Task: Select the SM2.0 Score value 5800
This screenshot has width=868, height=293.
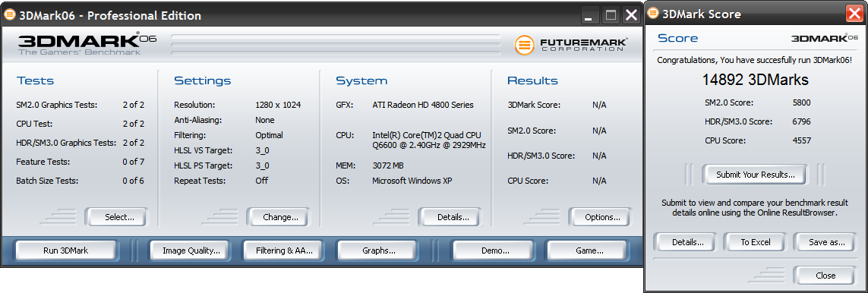Action: coord(802,102)
